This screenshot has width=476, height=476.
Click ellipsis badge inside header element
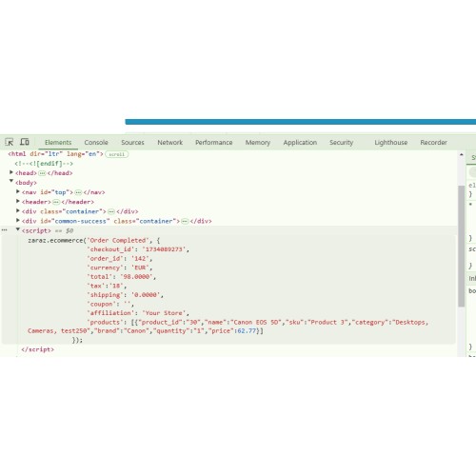tap(56, 202)
